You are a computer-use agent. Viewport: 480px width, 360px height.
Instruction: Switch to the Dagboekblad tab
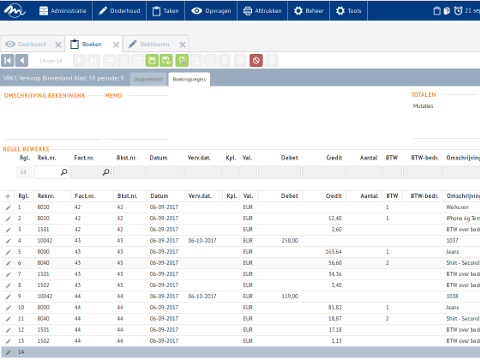tap(148, 79)
